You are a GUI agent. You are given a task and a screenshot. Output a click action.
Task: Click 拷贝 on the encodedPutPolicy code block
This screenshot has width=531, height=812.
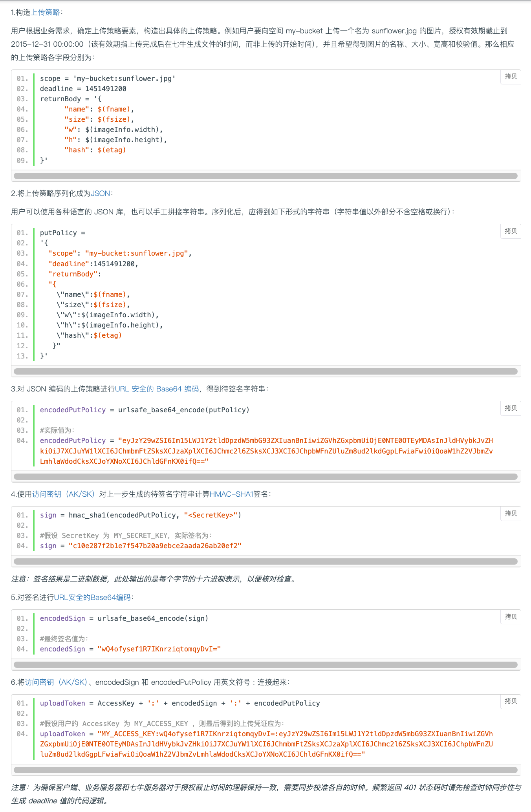[x=511, y=408]
